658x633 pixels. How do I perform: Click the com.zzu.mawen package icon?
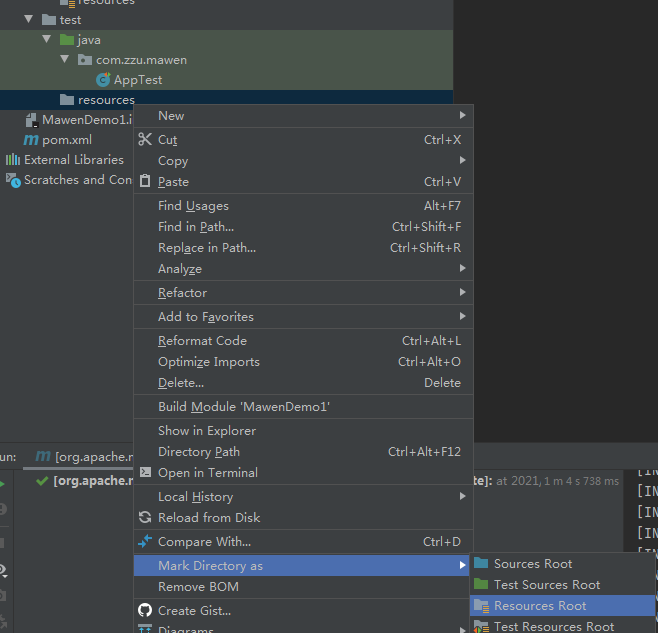click(x=85, y=60)
